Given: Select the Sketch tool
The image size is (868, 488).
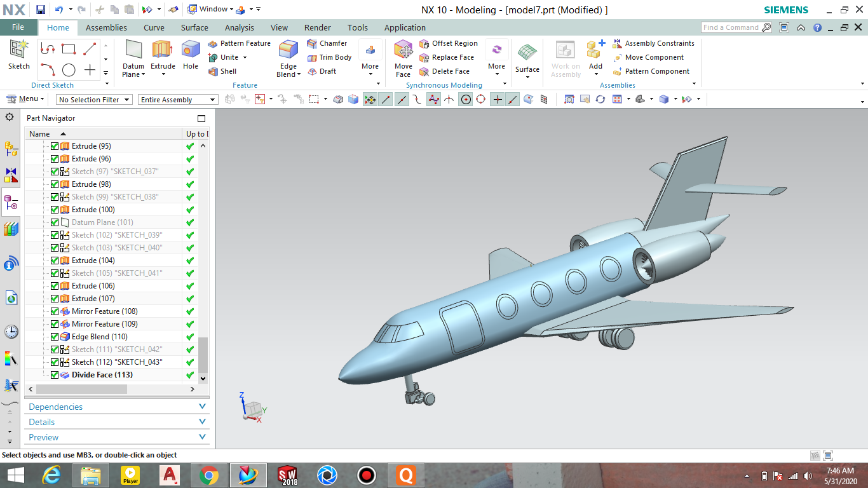Looking at the screenshot, I should tap(19, 55).
